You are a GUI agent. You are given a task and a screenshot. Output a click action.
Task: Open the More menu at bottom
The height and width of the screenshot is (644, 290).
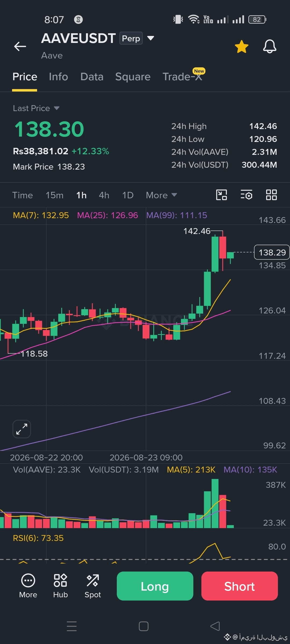(28, 586)
